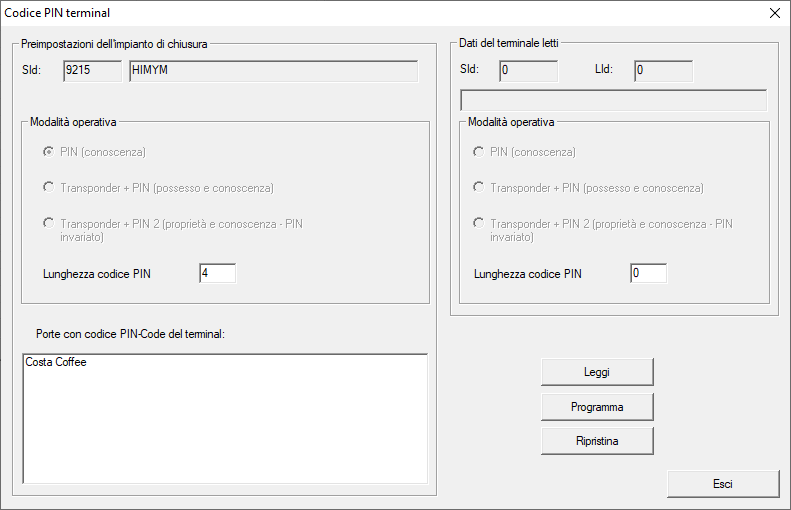Click the SId field in Dati del terminale
Screen dimensions: 791x510
point(528,70)
